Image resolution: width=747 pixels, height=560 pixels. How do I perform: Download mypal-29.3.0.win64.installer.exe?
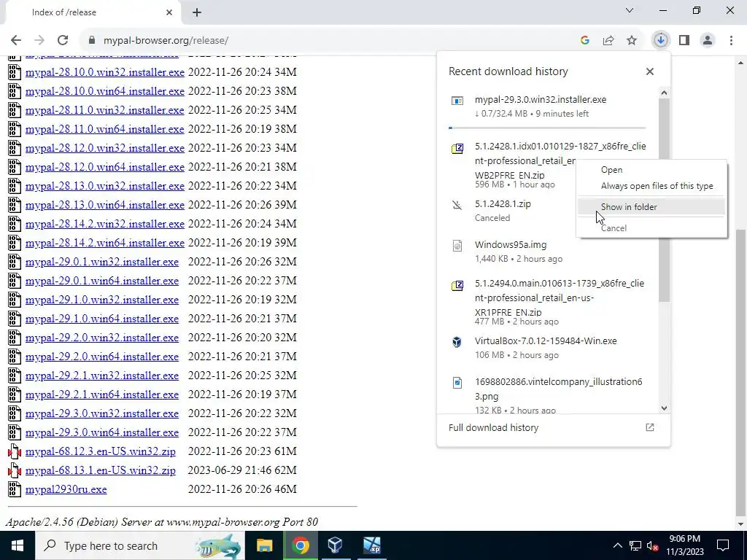[102, 432]
